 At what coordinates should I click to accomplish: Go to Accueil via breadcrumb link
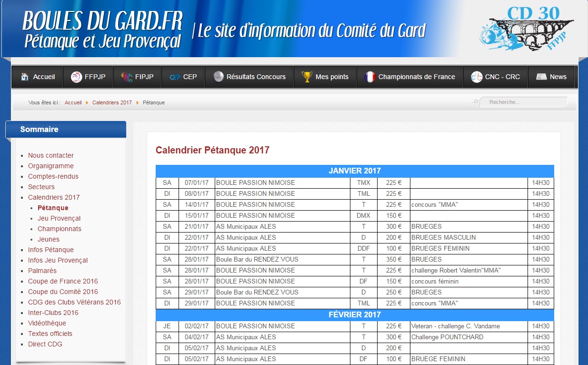(x=73, y=102)
